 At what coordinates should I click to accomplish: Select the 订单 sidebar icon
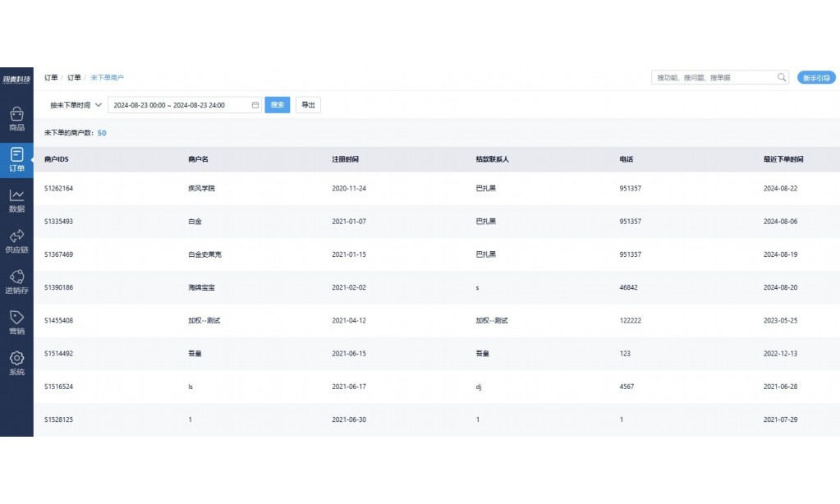(x=16, y=158)
